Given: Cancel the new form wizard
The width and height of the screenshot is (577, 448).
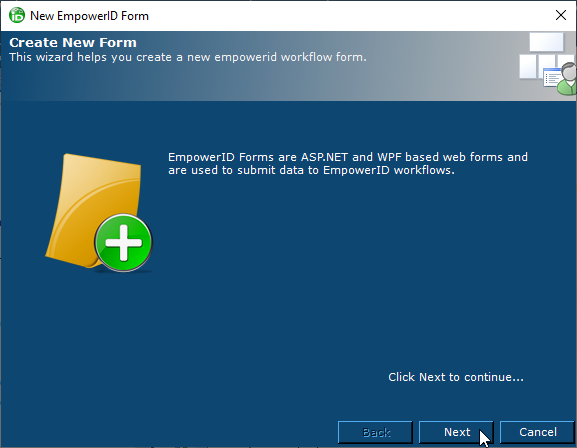Looking at the screenshot, I should (x=537, y=432).
